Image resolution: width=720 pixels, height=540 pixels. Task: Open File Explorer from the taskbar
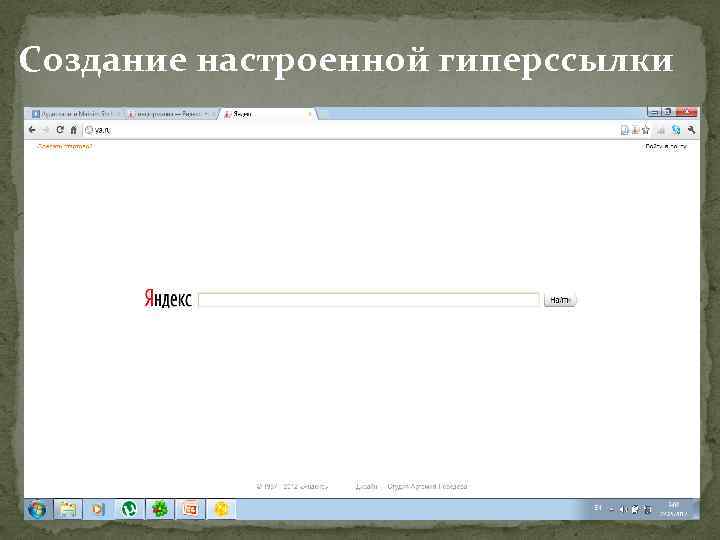(68, 509)
